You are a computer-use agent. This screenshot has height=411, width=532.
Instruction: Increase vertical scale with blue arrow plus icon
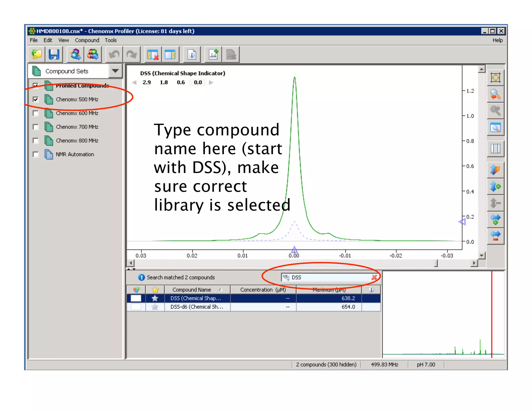click(495, 187)
